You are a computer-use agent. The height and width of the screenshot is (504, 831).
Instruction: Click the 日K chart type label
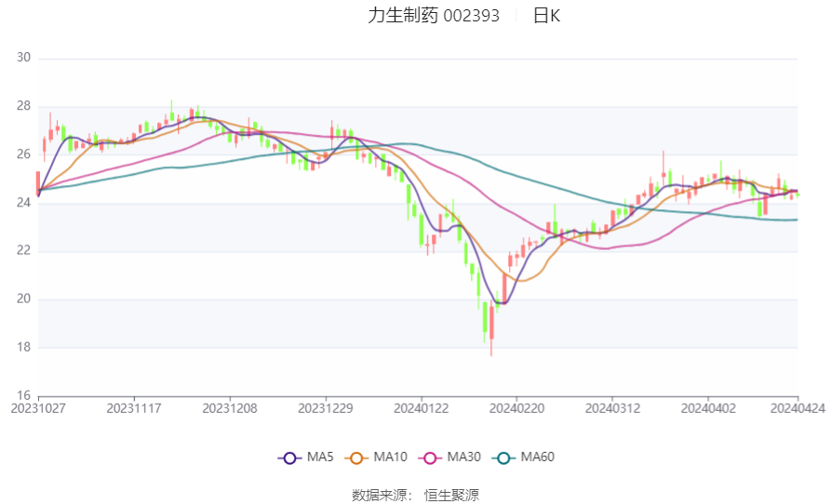[546, 16]
